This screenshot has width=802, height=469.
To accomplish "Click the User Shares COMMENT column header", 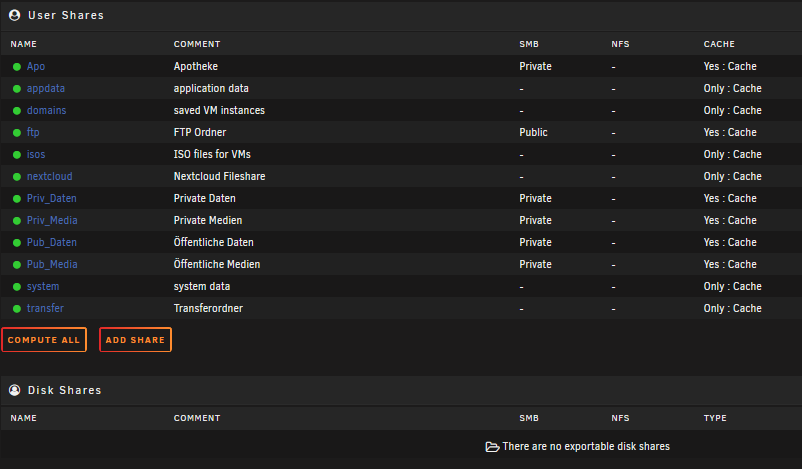I will pyautogui.click(x=197, y=44).
